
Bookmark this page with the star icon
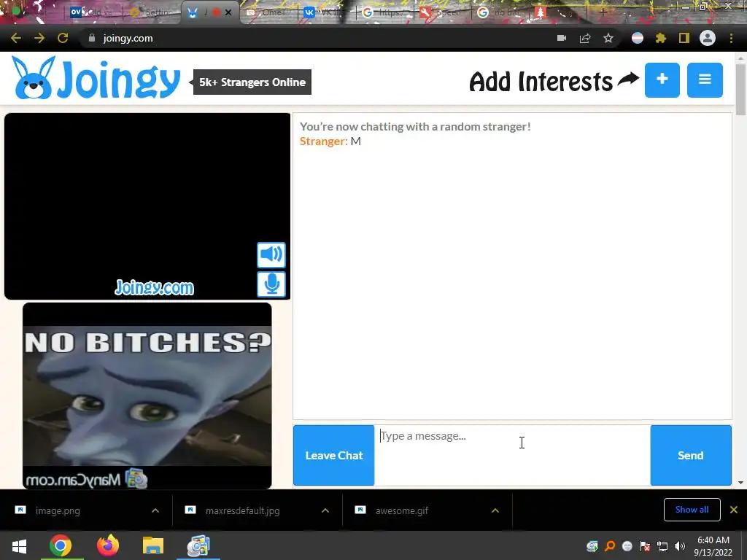coord(608,38)
